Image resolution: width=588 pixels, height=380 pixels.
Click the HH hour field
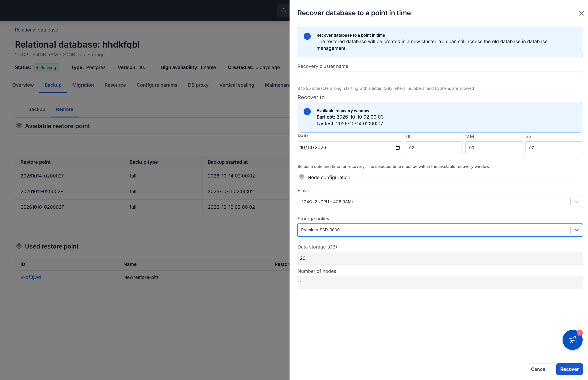434,148
